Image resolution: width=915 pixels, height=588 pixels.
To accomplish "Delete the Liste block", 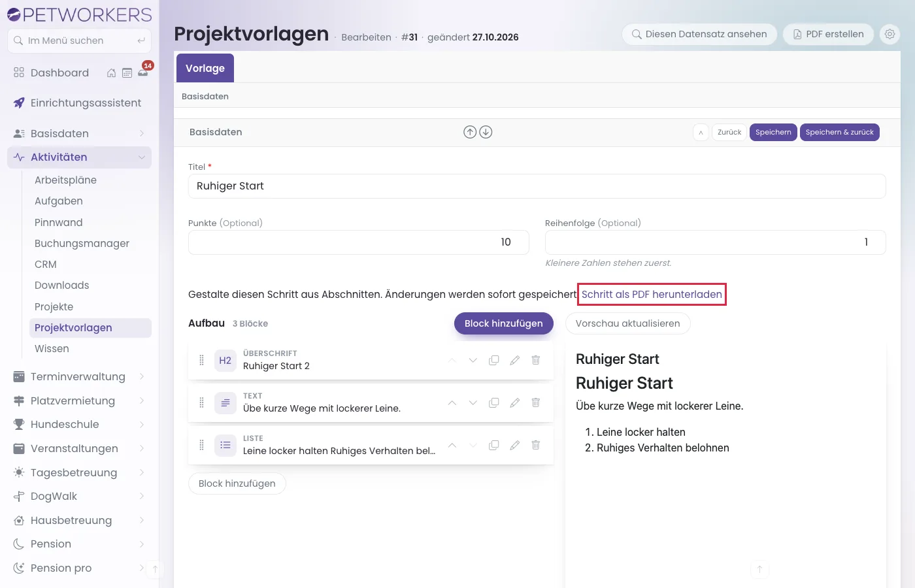I will click(x=536, y=446).
